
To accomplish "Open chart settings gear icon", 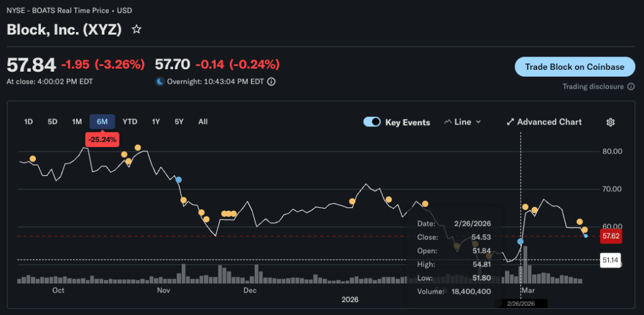I will coord(610,122).
